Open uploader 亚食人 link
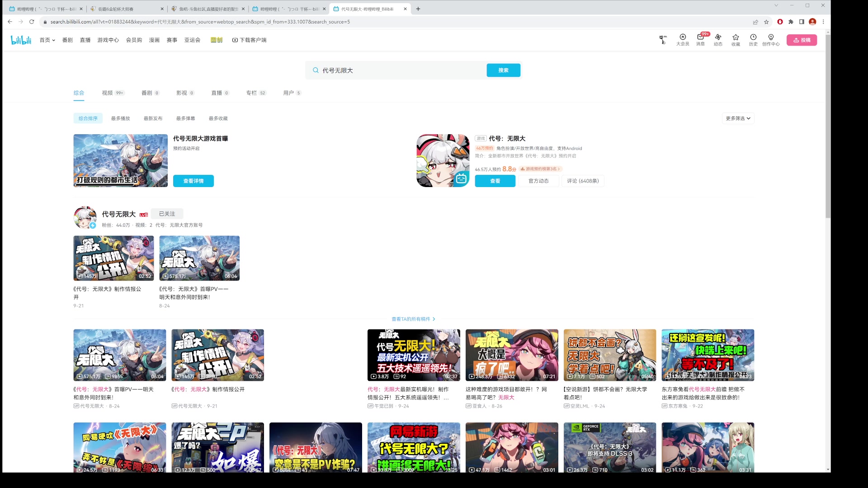This screenshot has width=868, height=488. [x=479, y=406]
